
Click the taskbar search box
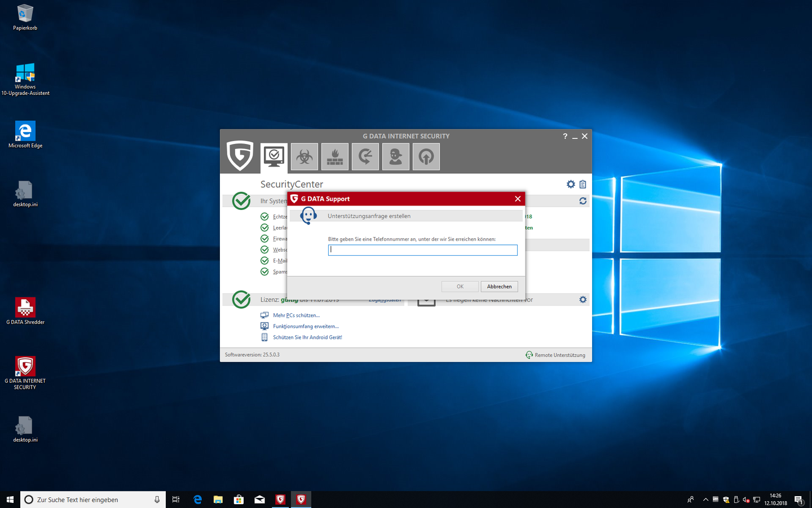pos(93,500)
